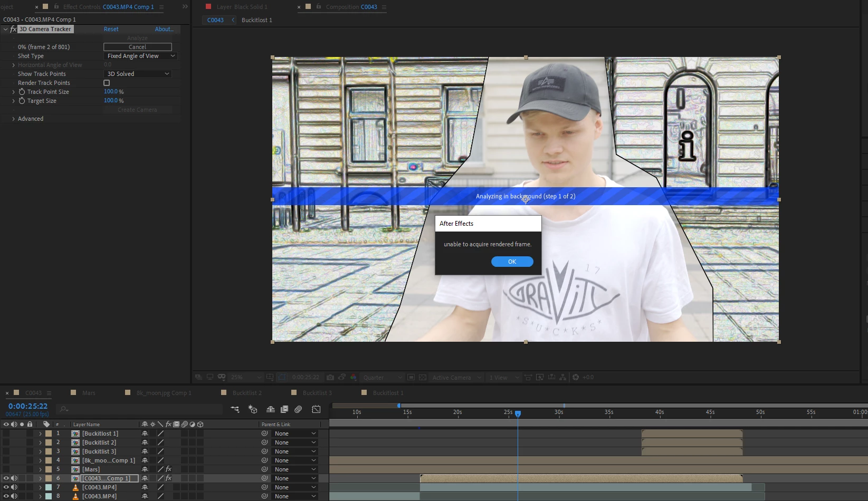The width and height of the screenshot is (868, 501).
Task: Expand the Mars layer properties
Action: pos(40,469)
